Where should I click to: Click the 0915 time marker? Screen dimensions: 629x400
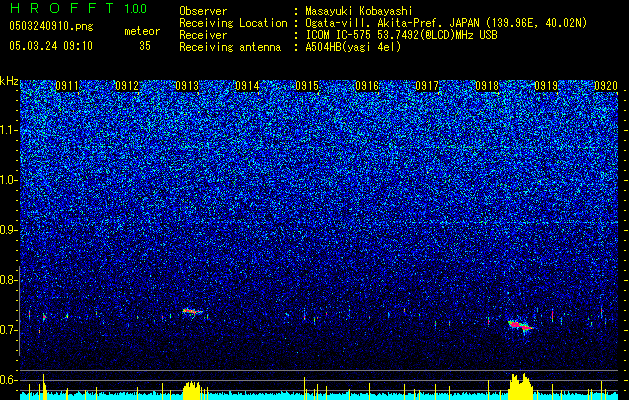coord(307,86)
